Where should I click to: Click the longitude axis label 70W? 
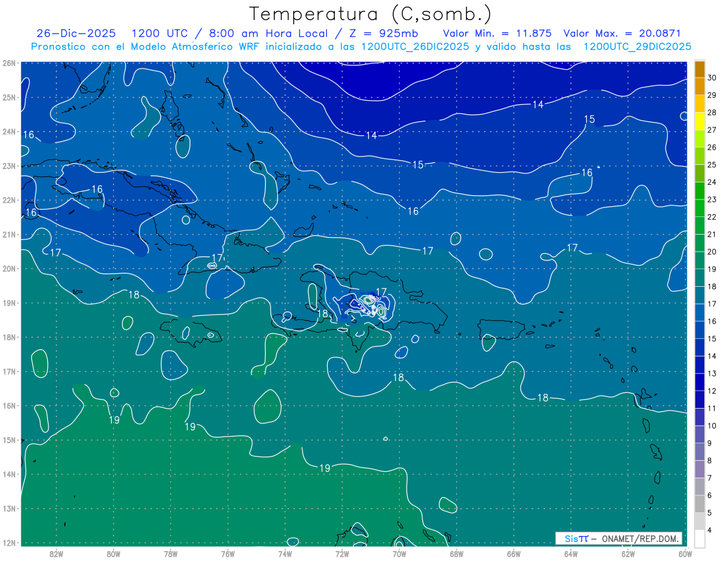(x=399, y=554)
